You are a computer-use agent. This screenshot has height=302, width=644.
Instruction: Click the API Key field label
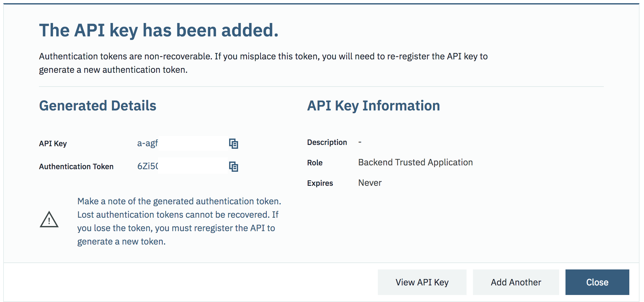point(53,144)
